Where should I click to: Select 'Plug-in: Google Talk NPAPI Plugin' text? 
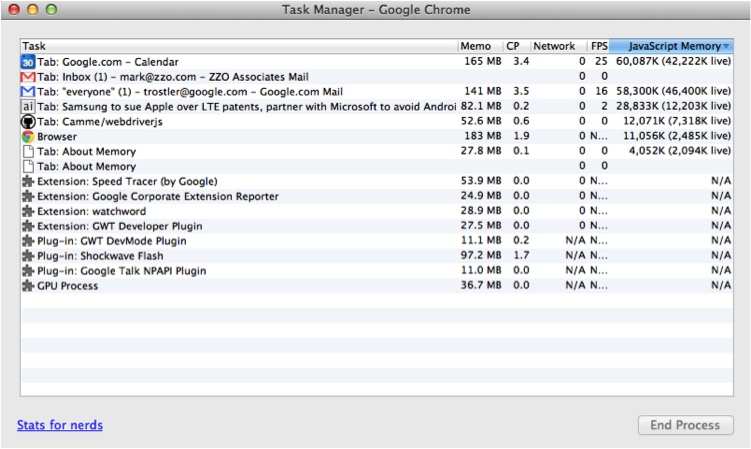(122, 271)
